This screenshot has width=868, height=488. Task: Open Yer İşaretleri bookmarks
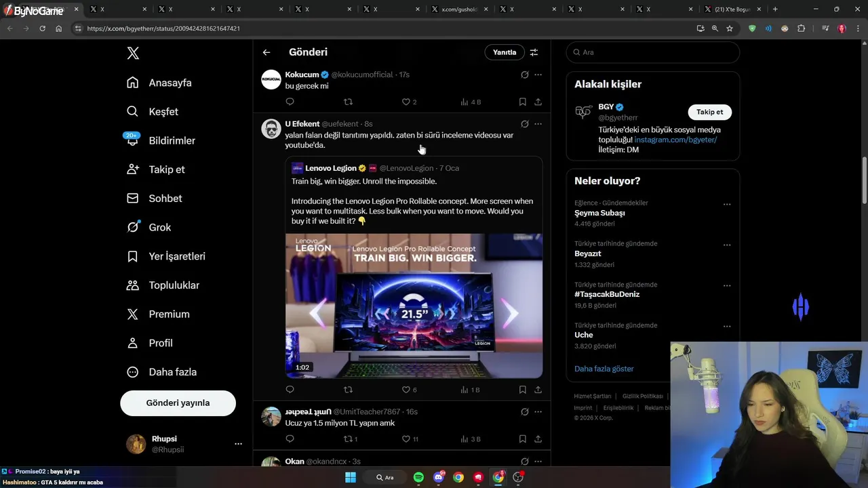(166, 256)
